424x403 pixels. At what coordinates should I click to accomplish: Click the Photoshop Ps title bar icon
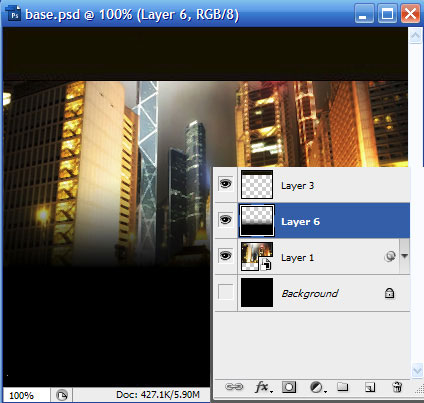tap(13, 14)
